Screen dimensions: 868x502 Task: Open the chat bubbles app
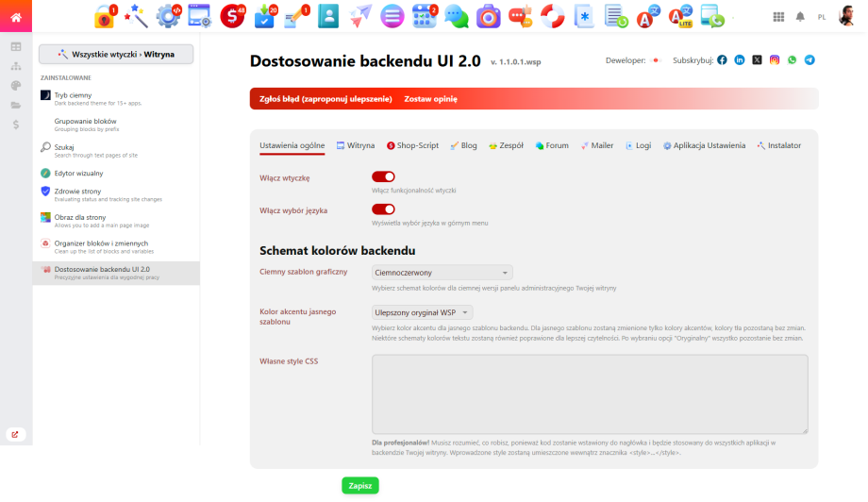pos(456,17)
